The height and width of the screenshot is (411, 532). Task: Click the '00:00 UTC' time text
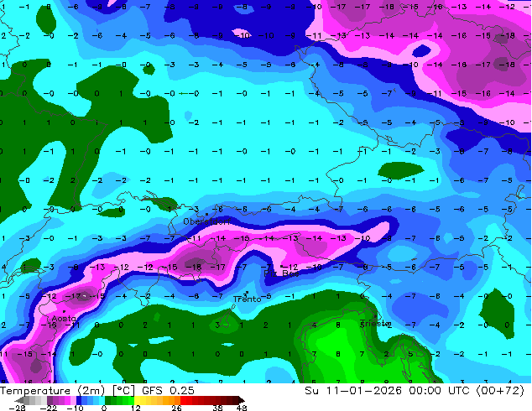point(439,391)
